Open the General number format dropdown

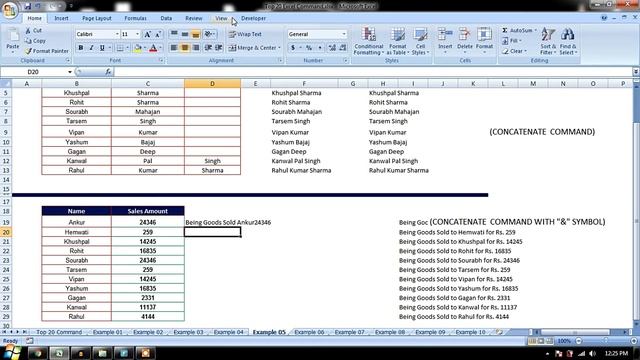click(x=344, y=34)
